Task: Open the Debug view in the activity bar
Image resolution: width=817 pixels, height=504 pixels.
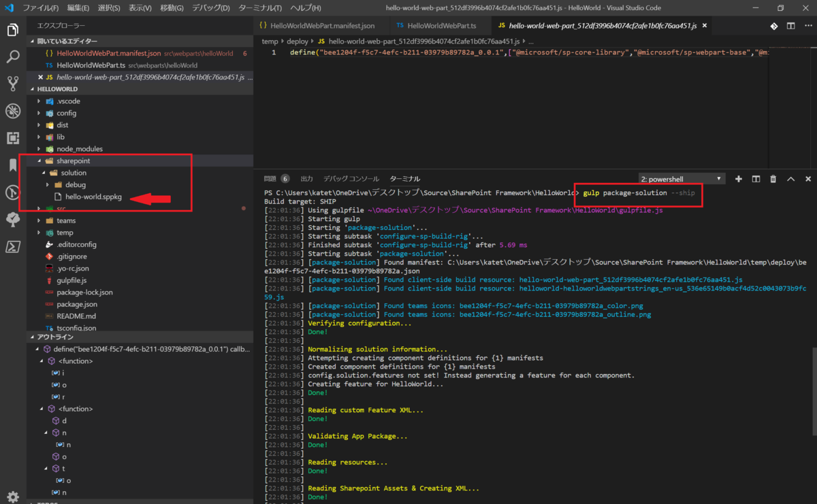Action: click(x=12, y=111)
